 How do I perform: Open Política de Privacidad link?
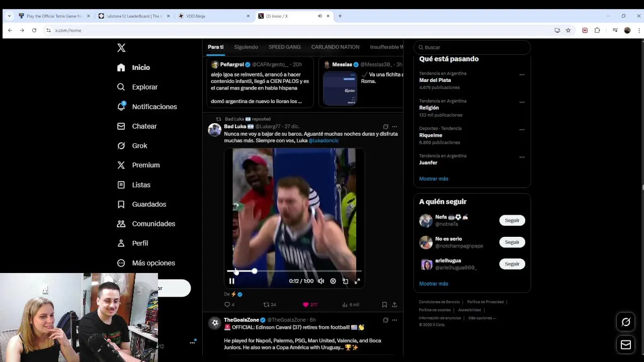pos(486,302)
